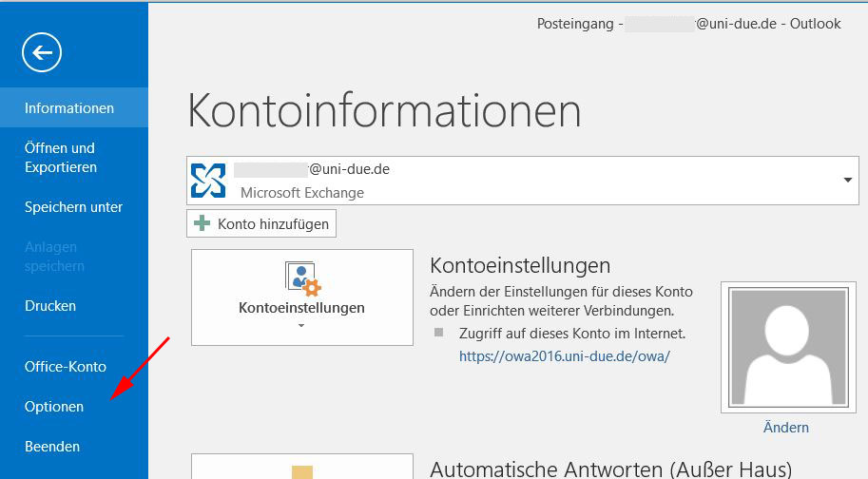Click the partially visible Automatische Antworten icon
The height and width of the screenshot is (479, 868).
302,471
